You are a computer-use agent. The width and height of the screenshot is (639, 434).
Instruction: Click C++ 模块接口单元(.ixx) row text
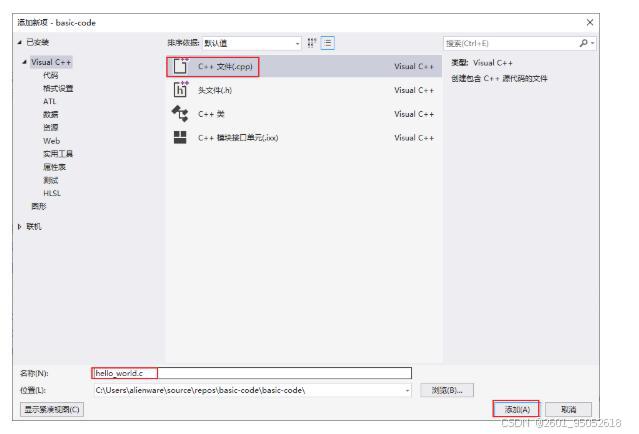pos(238,138)
